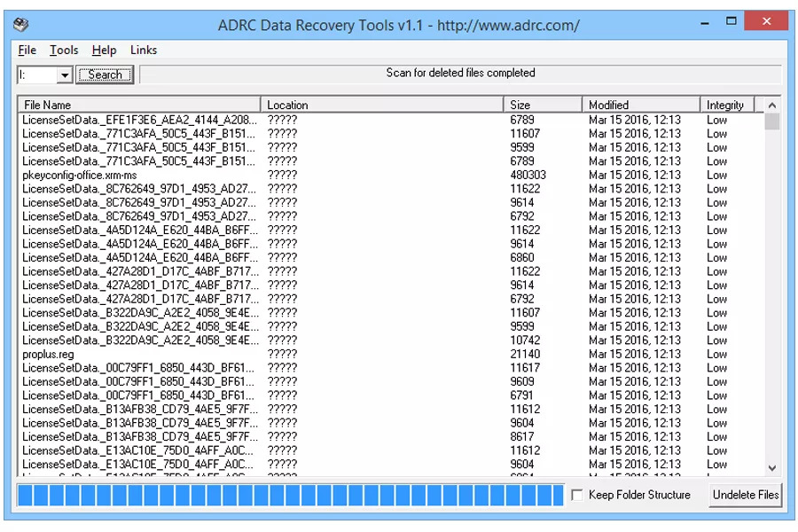This screenshot has height=532, width=798.
Task: Click the scan progress bar
Action: (289, 495)
